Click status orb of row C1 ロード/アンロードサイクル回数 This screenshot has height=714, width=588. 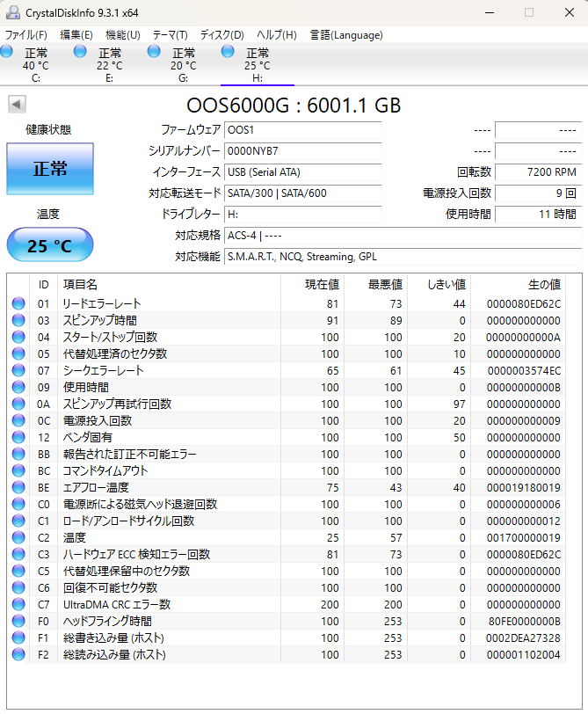tap(18, 521)
